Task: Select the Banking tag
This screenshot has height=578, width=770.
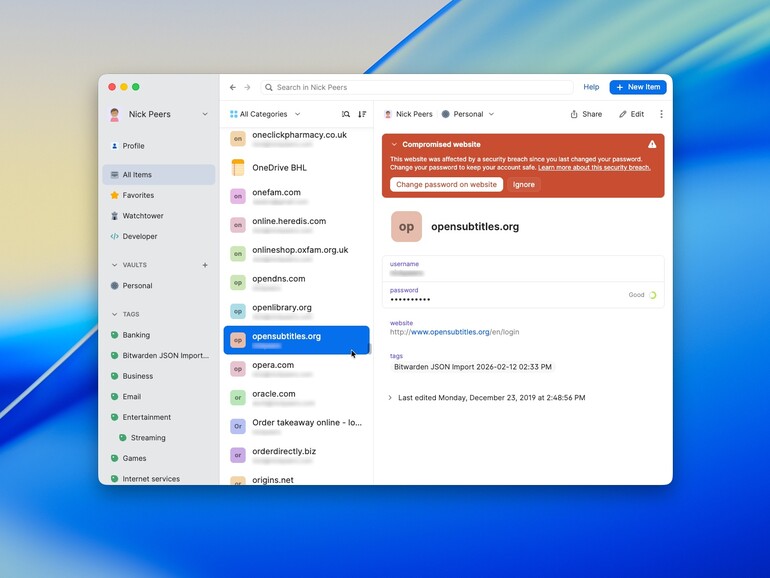Action: pyautogui.click(x=159, y=335)
